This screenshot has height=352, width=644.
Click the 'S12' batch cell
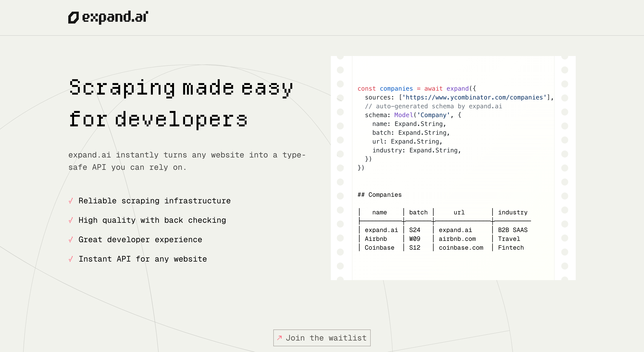click(x=415, y=248)
